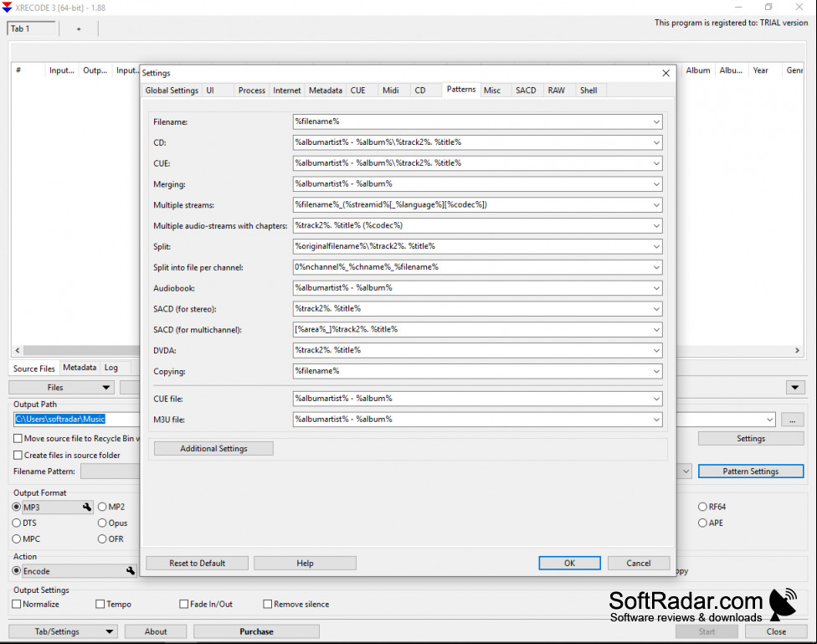The height and width of the screenshot is (644, 817).
Task: Select OFR output format
Action: 102,539
